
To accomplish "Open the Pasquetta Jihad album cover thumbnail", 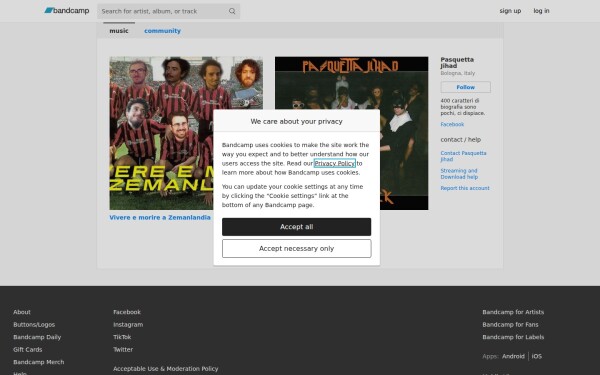I will coord(351,133).
